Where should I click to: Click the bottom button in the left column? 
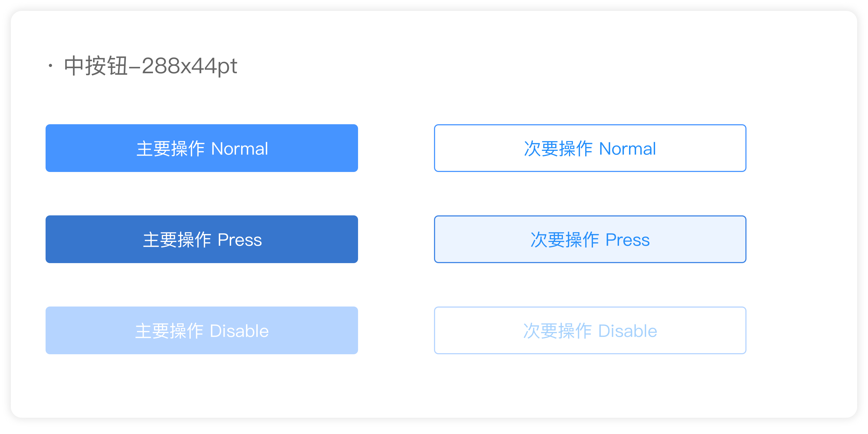202,331
